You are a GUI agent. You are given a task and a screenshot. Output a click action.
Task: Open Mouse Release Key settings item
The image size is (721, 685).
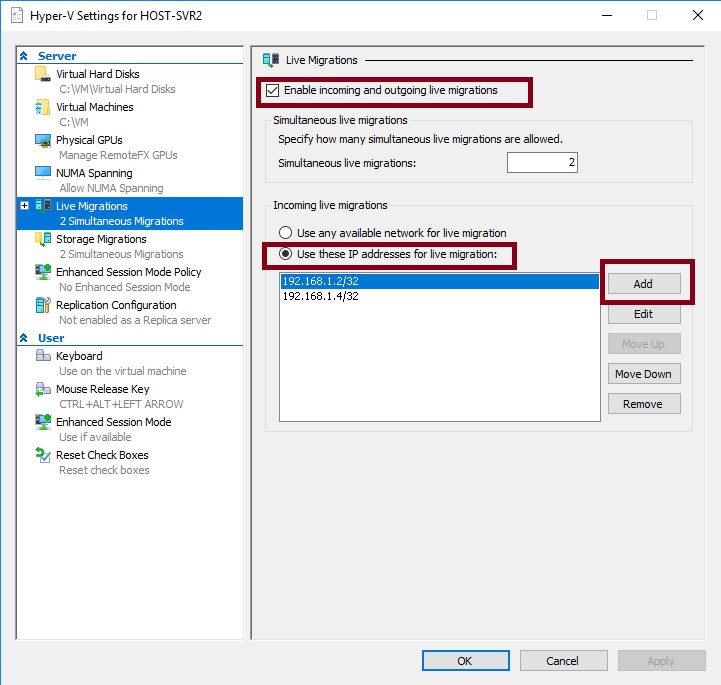(x=102, y=389)
